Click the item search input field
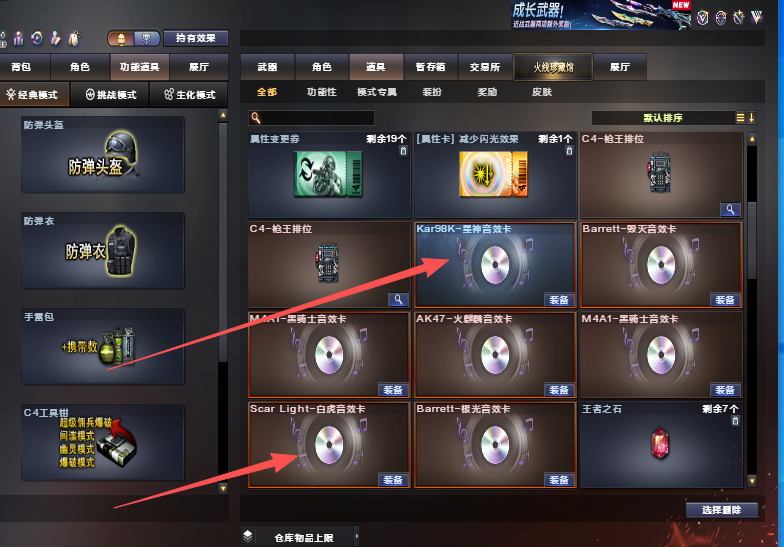This screenshot has width=784, height=547. pyautogui.click(x=312, y=118)
